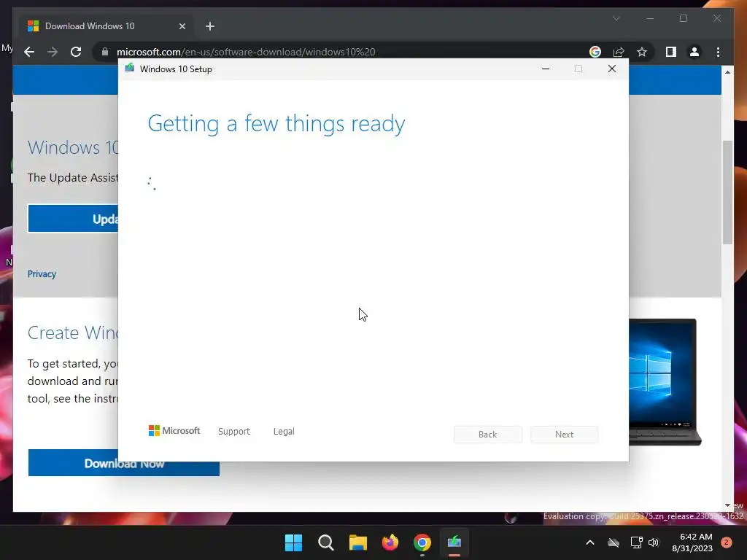Open Support link in Setup
747x560 pixels.
click(x=234, y=432)
